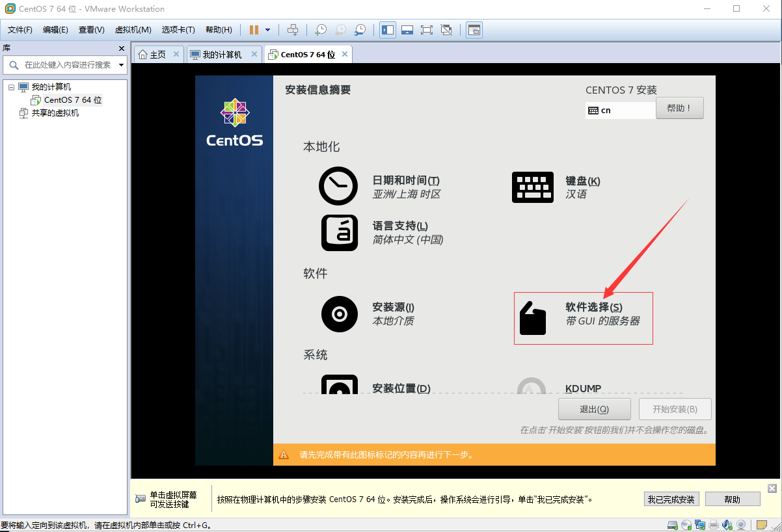Image resolution: width=782 pixels, height=532 pixels.
Task: Open the 查看(V) menu
Action: tap(92, 30)
